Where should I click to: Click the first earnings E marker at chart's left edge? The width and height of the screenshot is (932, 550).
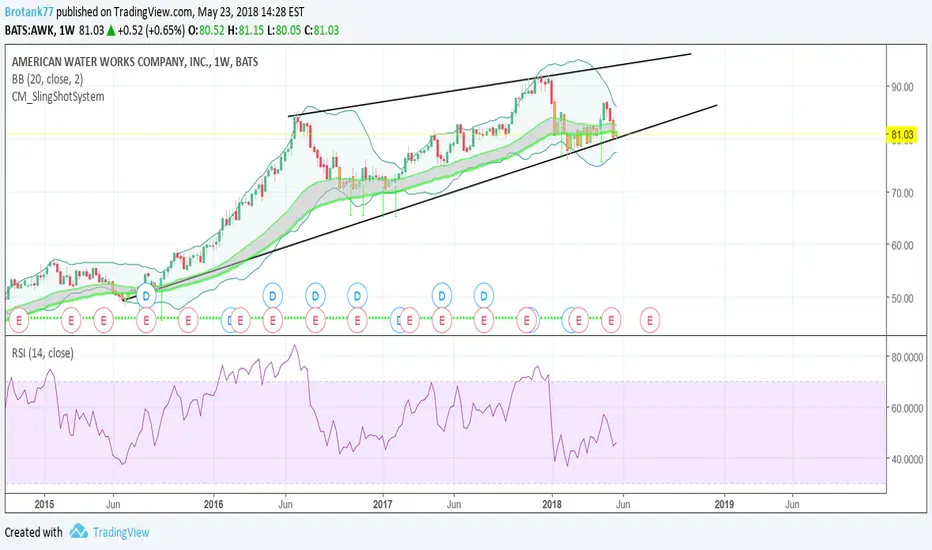pyautogui.click(x=18, y=320)
